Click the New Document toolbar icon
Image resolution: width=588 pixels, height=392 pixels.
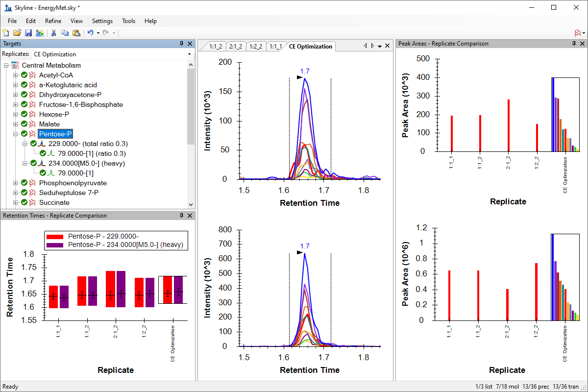click(6, 33)
